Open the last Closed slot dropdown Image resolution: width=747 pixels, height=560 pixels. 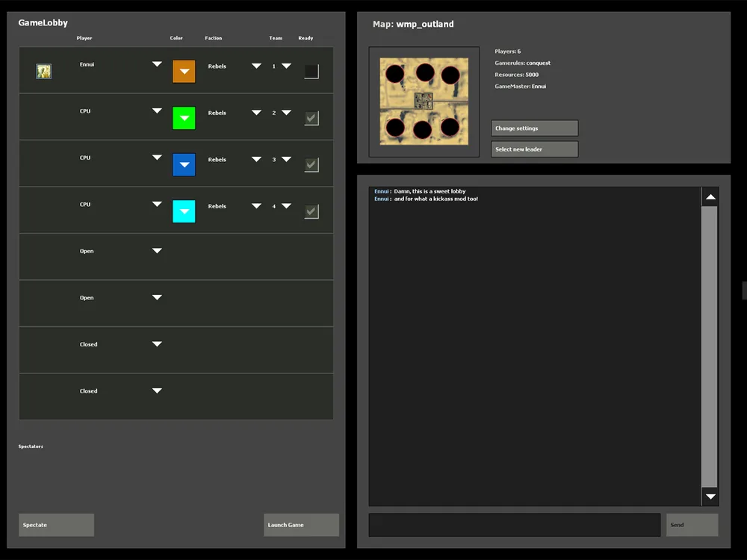coord(157,391)
